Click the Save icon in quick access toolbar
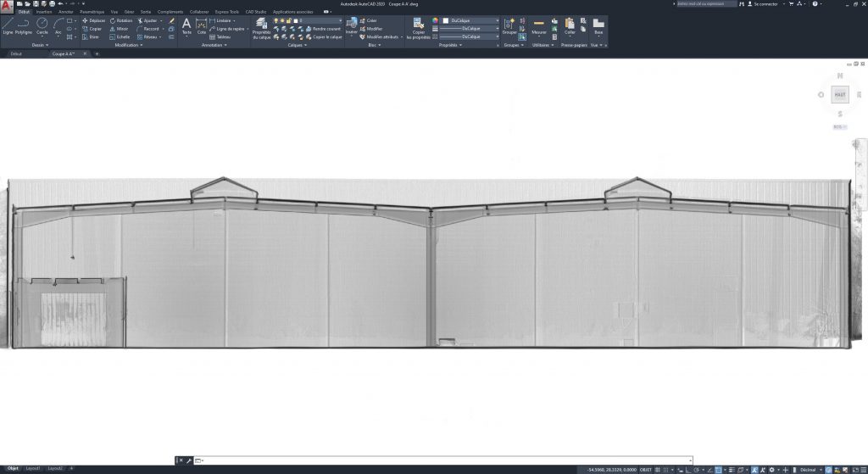 click(x=36, y=4)
